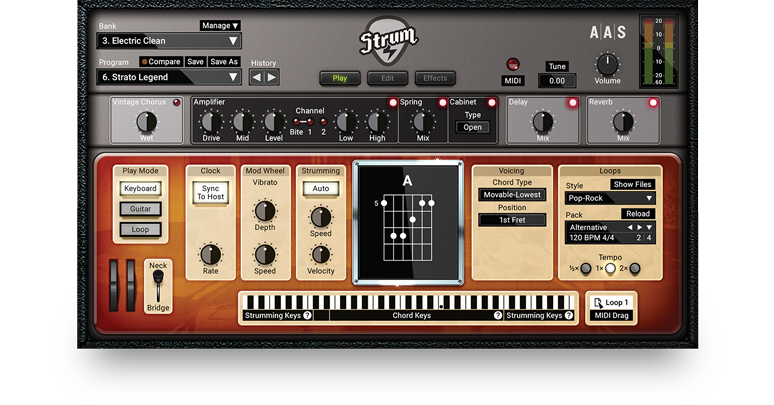The width and height of the screenshot is (774, 405).
Task: Toggle the Vintage Chorus power LED
Action: point(176,103)
